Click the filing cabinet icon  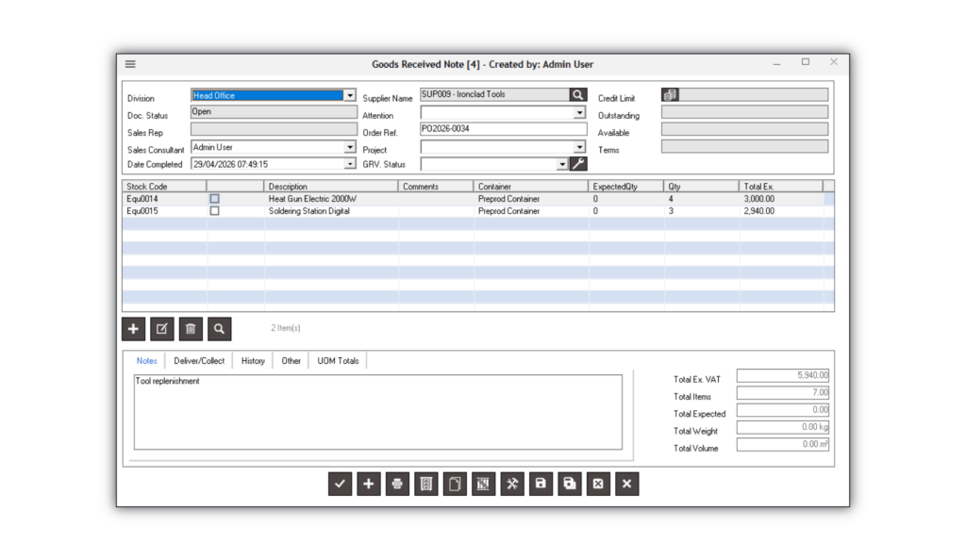click(425, 484)
